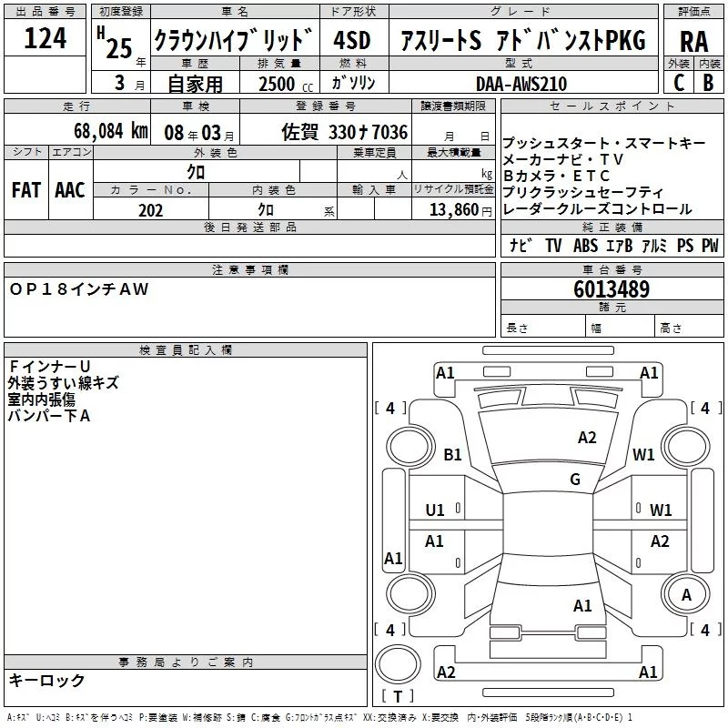This screenshot has height=728, width=728.
Task: Click the lot number 124
Action: point(45,39)
